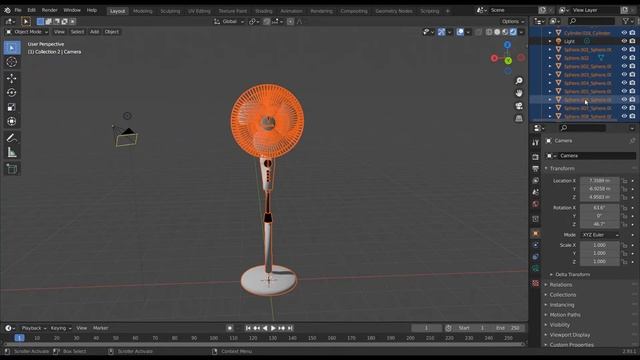Open rotation Mode XYZ Euler dropdown

click(x=600, y=235)
